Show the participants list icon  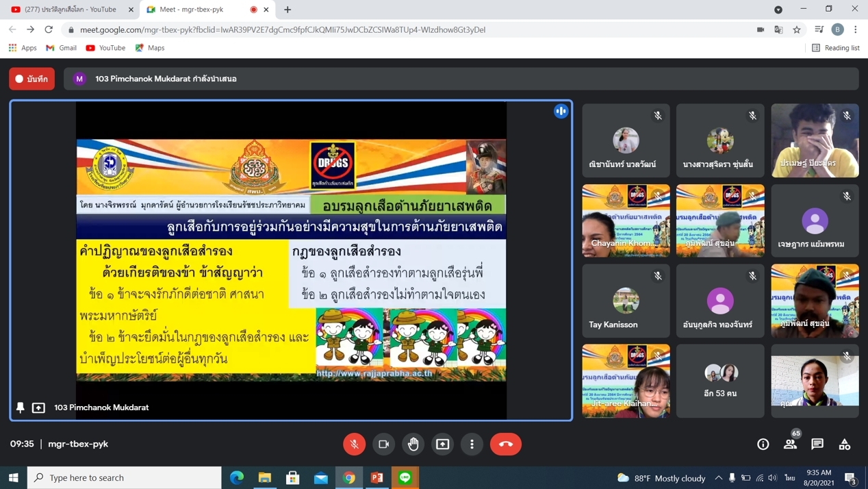(790, 444)
